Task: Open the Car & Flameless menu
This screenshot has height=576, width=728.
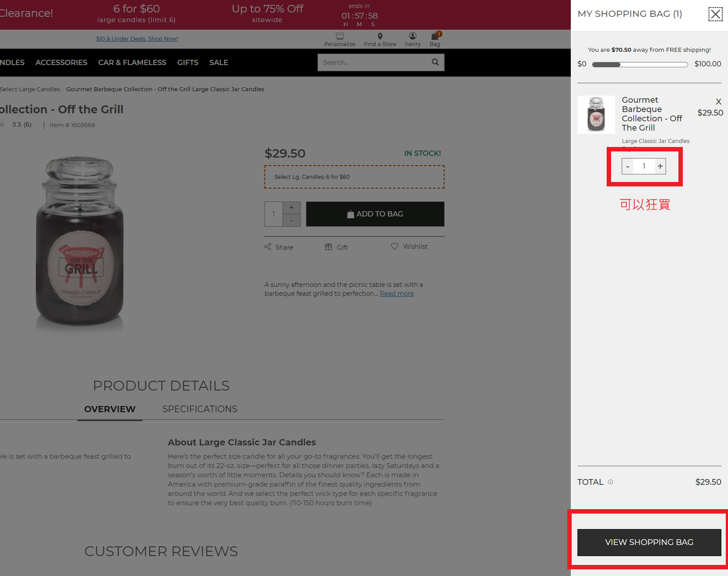Action: tap(132, 62)
